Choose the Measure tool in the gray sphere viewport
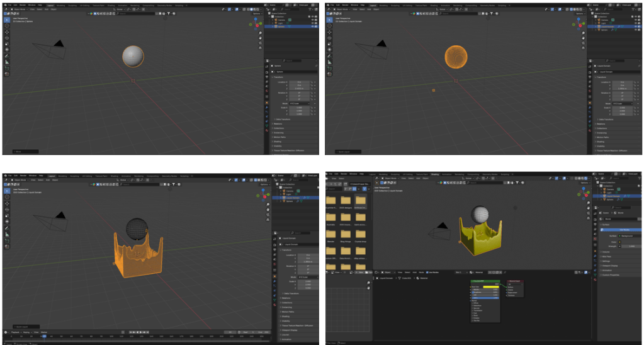644x345 pixels. click(x=7, y=62)
